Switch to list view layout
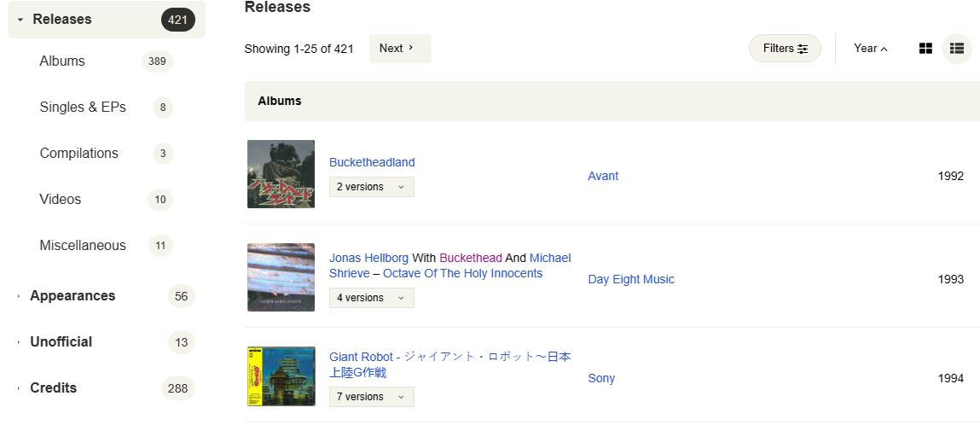Image resolution: width=980 pixels, height=431 pixels. click(956, 49)
